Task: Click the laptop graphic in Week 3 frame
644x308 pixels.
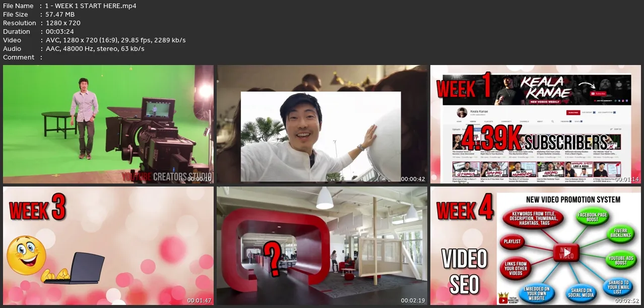Action: point(76,268)
